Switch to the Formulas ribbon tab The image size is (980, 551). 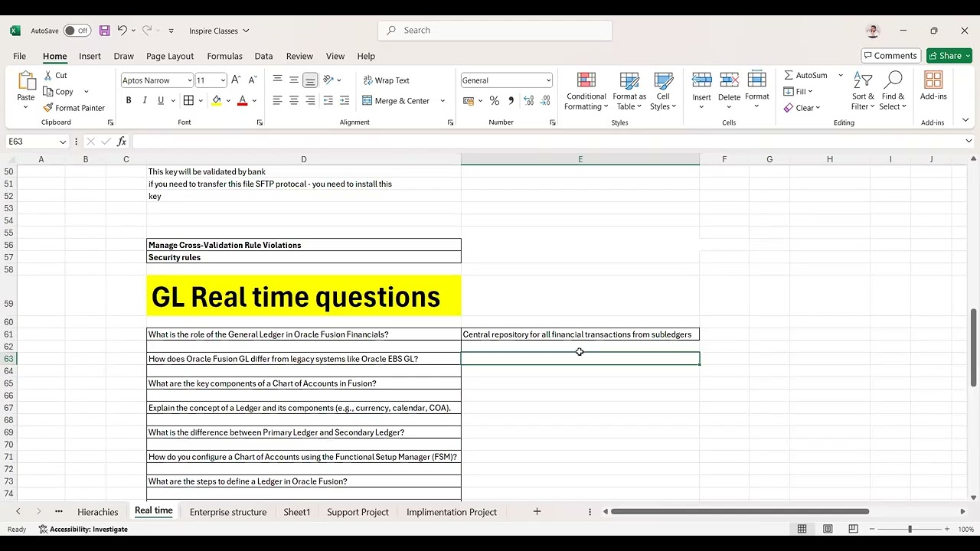pyautogui.click(x=224, y=56)
